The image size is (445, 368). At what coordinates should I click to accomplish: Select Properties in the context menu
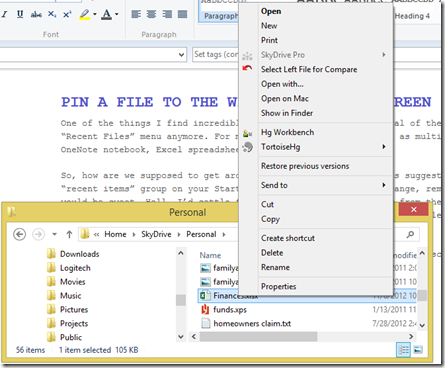click(279, 287)
